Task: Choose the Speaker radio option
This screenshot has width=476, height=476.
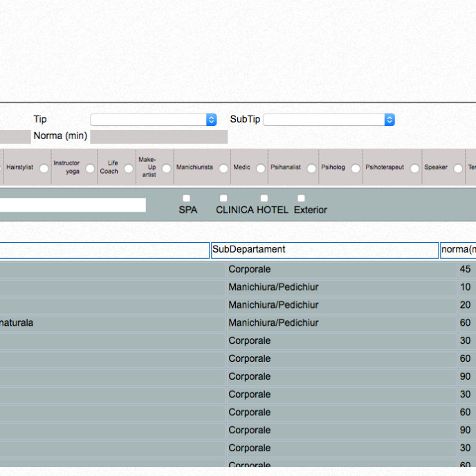Action: (458, 168)
